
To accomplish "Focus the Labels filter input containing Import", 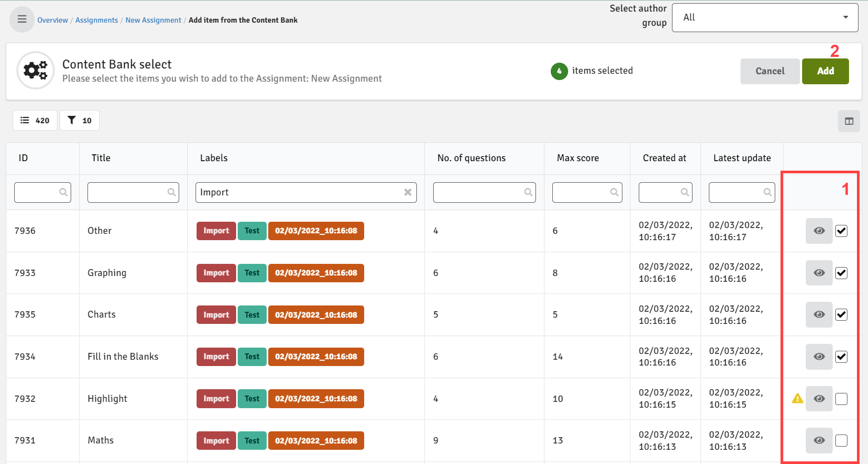I will click(306, 192).
